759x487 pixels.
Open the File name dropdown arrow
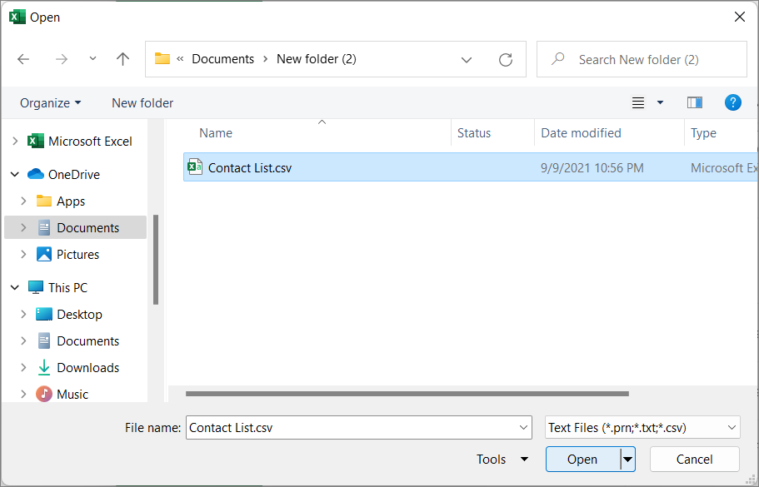tap(523, 427)
